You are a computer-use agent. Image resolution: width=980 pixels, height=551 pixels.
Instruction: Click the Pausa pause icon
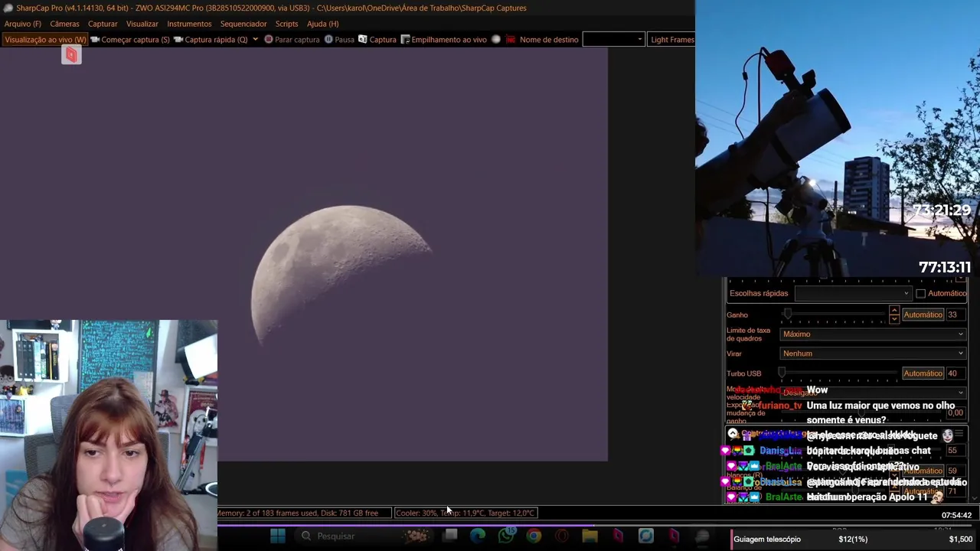point(328,39)
